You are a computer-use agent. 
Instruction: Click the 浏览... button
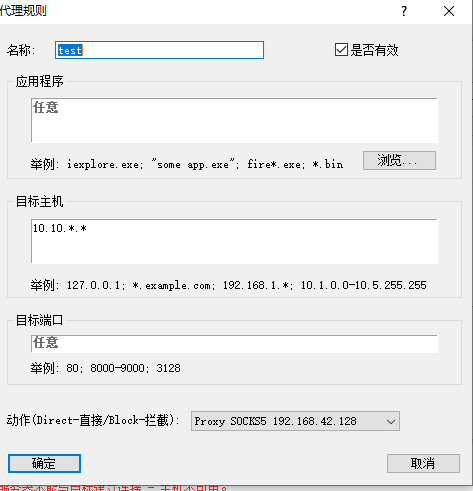(399, 160)
